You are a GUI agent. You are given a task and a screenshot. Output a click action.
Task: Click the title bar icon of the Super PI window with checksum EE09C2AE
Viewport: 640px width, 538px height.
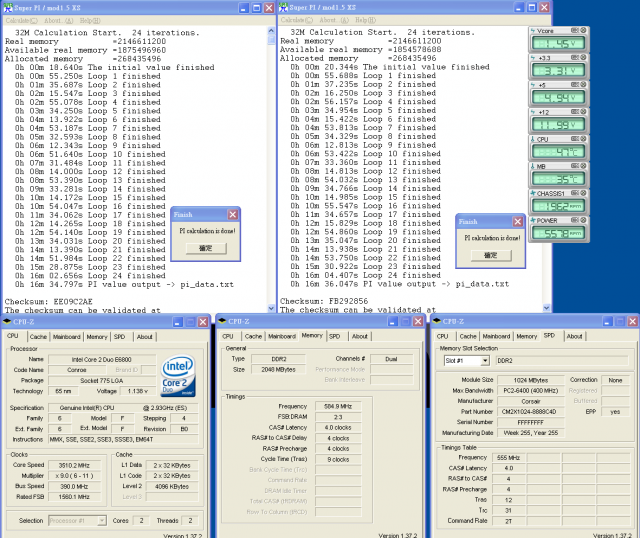pos(8,8)
